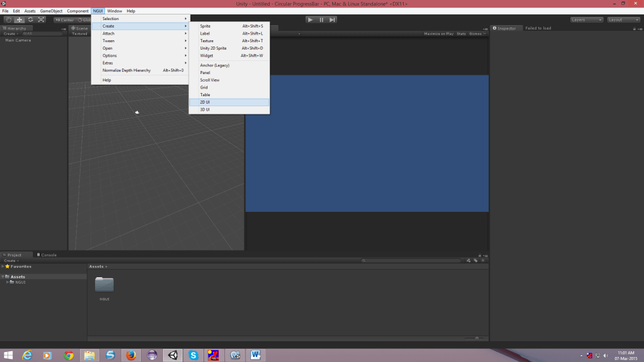Expand the Open submenu
644x362 pixels.
[x=140, y=48]
